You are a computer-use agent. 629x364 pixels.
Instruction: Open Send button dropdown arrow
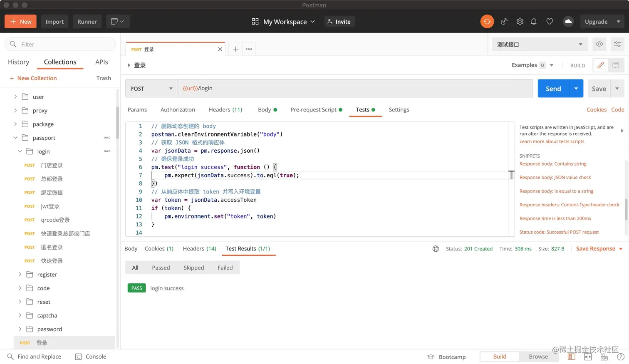[x=576, y=89]
